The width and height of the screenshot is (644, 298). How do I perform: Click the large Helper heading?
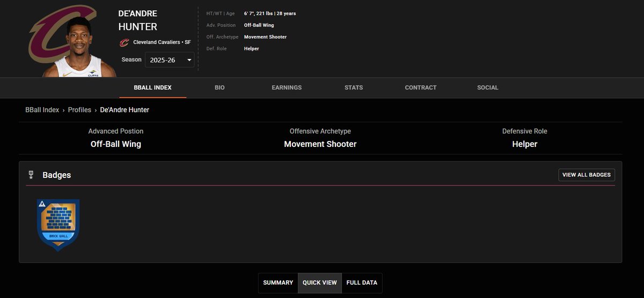pos(525,144)
